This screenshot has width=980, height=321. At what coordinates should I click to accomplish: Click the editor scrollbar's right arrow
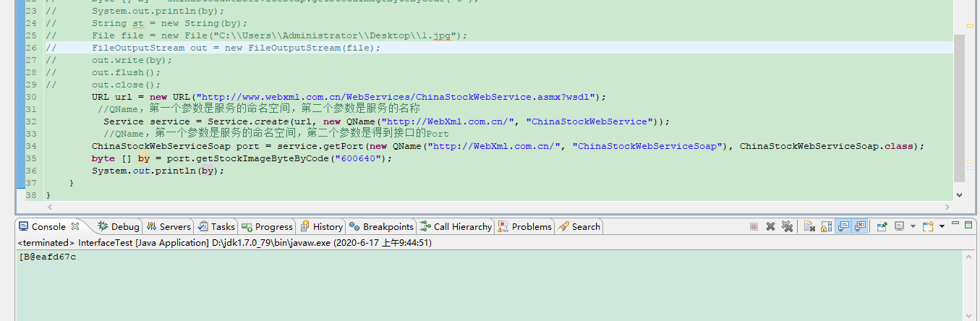point(947,207)
